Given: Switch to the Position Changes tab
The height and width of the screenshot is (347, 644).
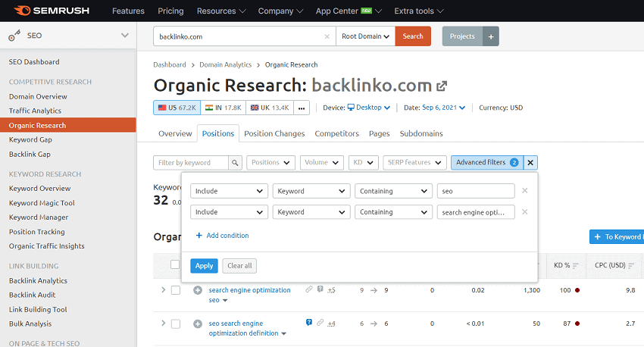Looking at the screenshot, I should [x=274, y=133].
